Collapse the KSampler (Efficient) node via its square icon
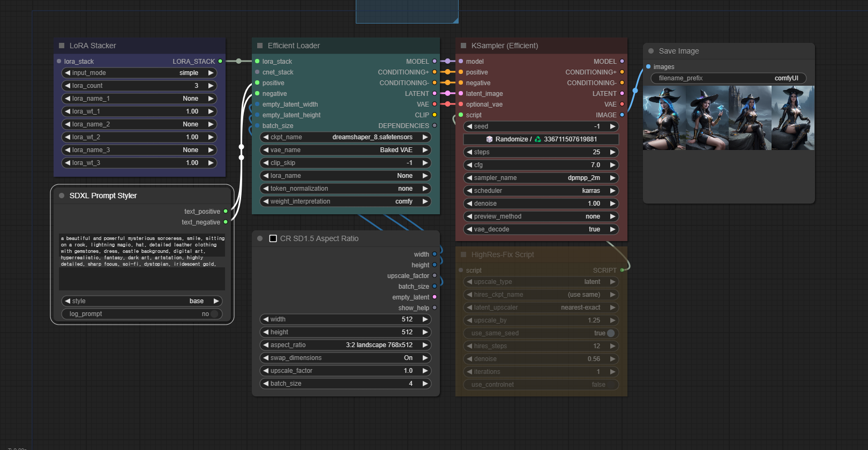Image resolution: width=868 pixels, height=450 pixels. coord(463,46)
